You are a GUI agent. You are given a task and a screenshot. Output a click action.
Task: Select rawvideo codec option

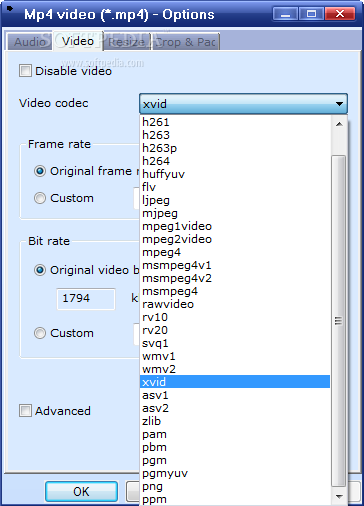tap(235, 304)
